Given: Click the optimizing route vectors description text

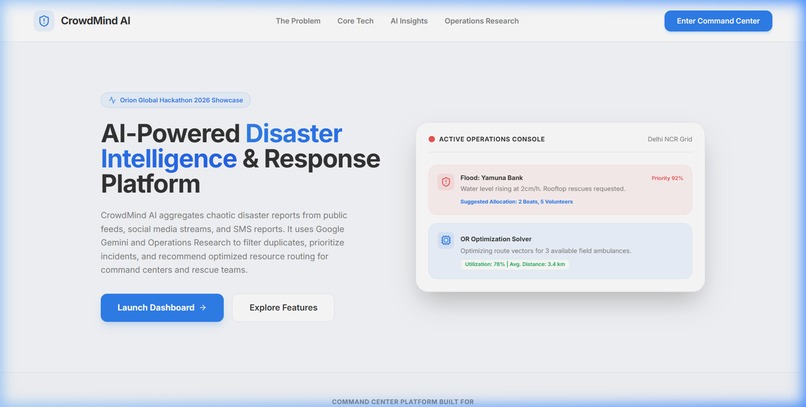Looking at the screenshot, I should pyautogui.click(x=545, y=251).
